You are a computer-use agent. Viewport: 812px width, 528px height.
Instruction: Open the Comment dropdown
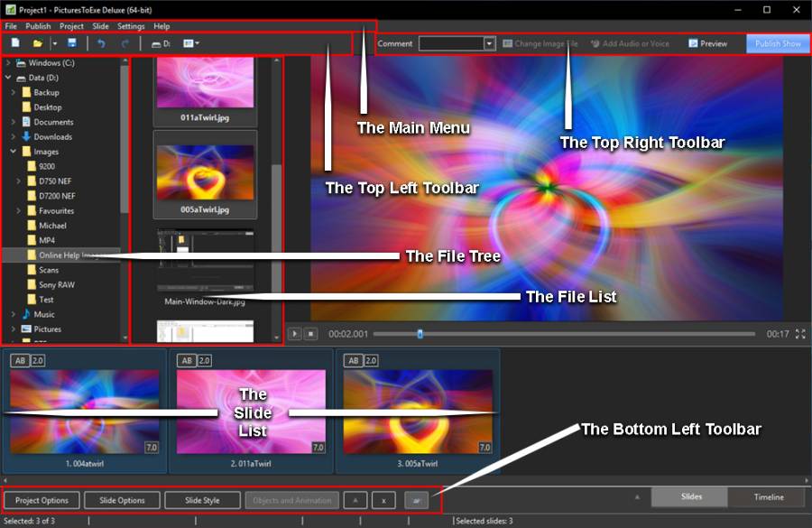(x=490, y=43)
